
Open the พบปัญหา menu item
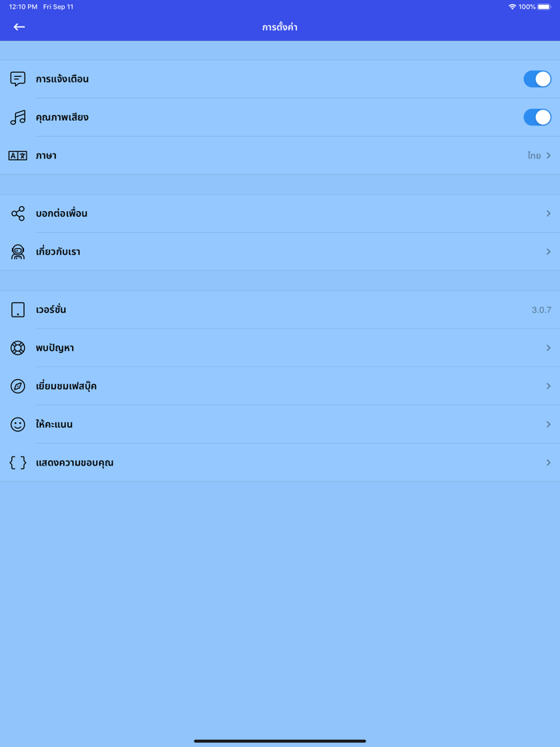(x=280, y=348)
